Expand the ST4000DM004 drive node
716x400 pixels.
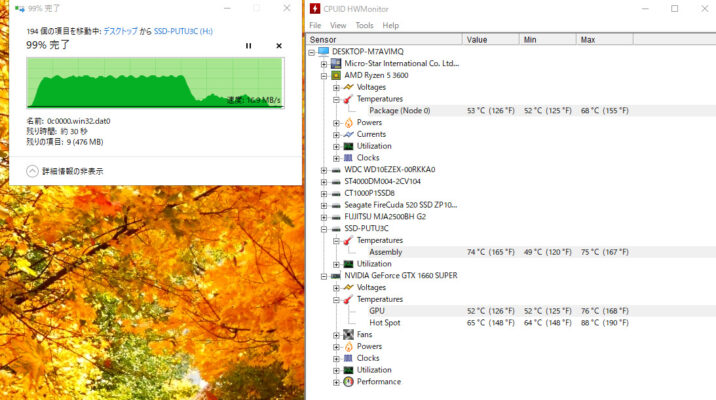click(324, 182)
